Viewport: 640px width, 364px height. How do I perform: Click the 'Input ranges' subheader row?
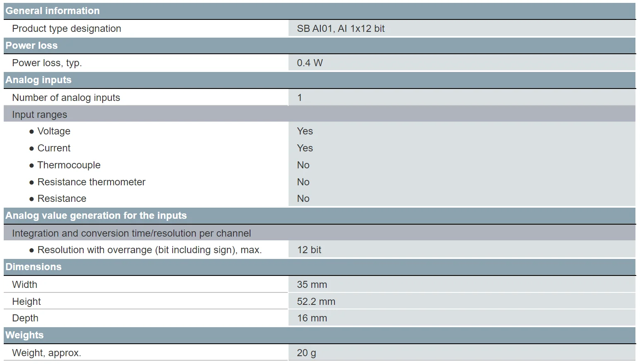pyautogui.click(x=320, y=114)
